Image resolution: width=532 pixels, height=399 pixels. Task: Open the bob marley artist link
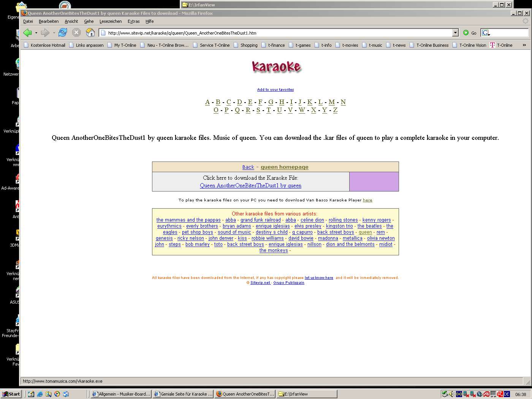198,244
